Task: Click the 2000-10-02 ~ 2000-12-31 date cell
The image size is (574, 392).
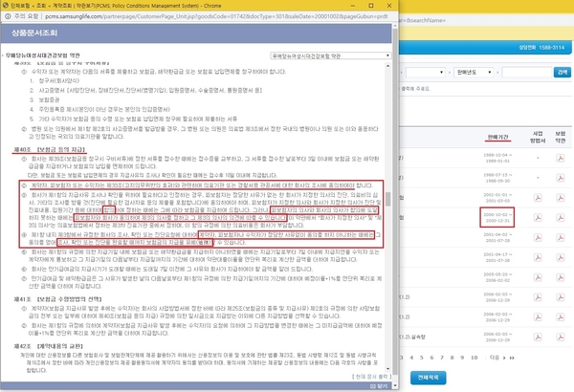Action: coord(497,218)
